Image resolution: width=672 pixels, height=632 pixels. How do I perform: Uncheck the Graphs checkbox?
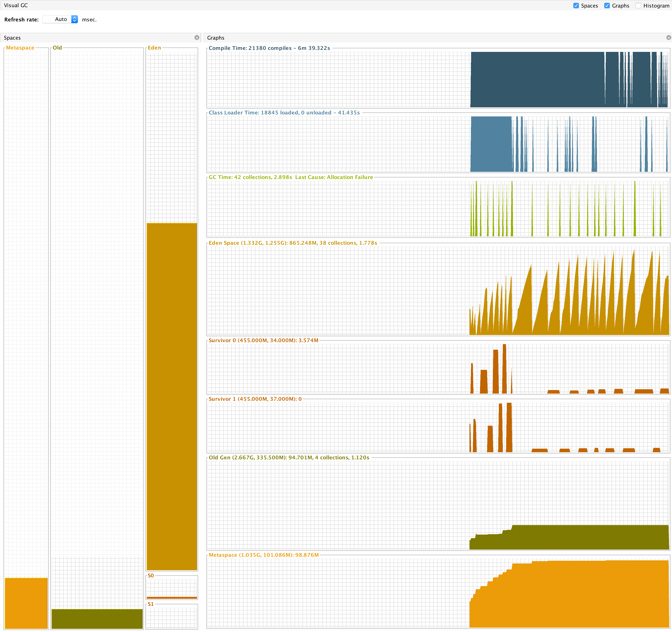(607, 5)
